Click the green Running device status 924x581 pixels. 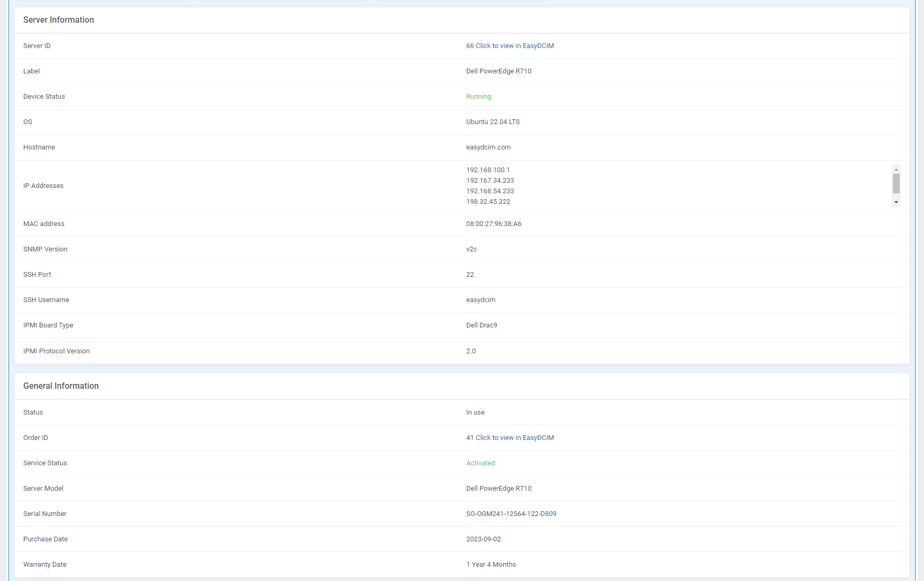coord(478,97)
